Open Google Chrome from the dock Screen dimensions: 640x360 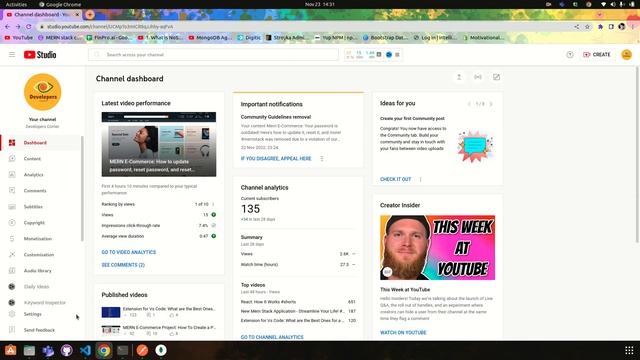[x=104, y=350]
